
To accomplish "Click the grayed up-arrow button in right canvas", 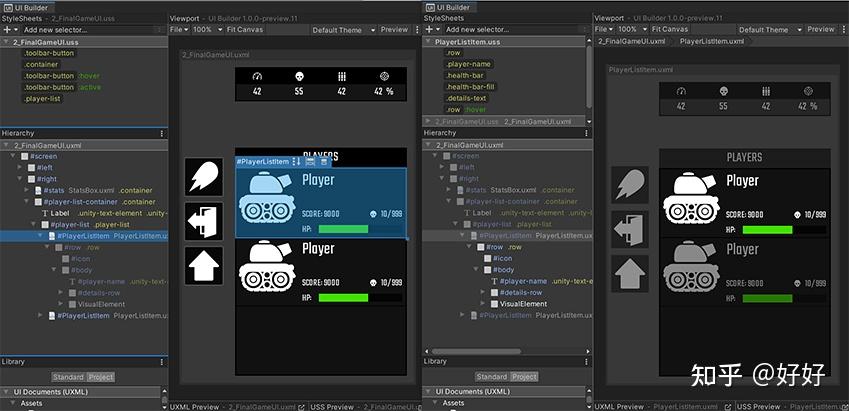I will 630,273.
